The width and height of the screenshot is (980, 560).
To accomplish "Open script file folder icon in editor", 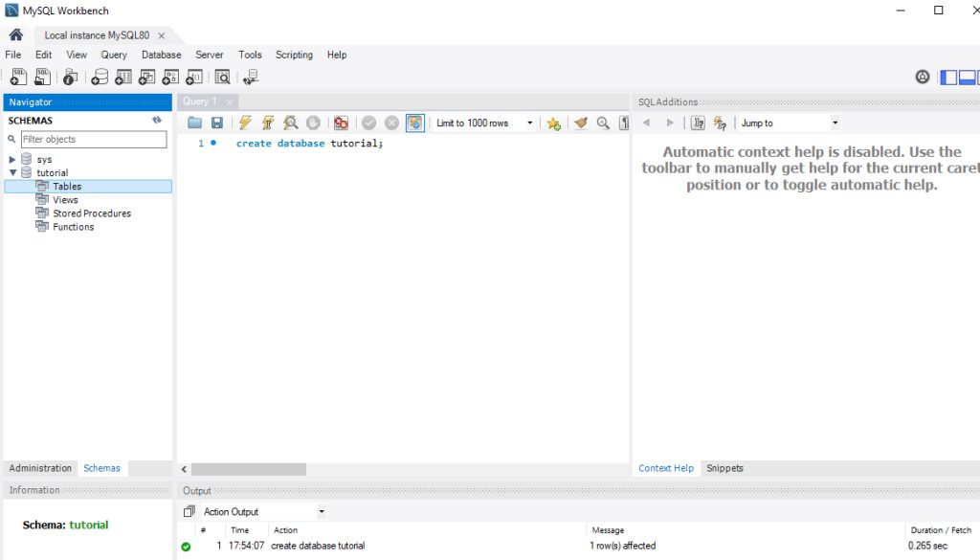I will (x=194, y=123).
